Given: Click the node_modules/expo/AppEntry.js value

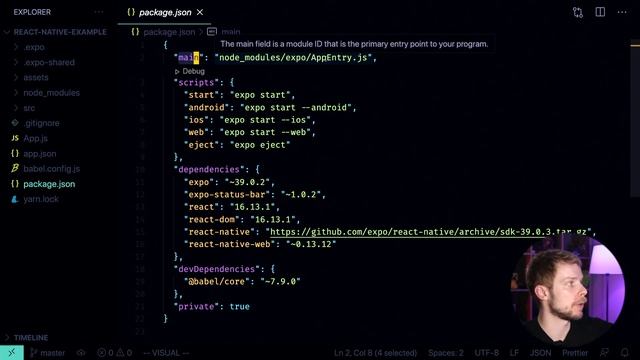Looking at the screenshot, I should [293, 58].
